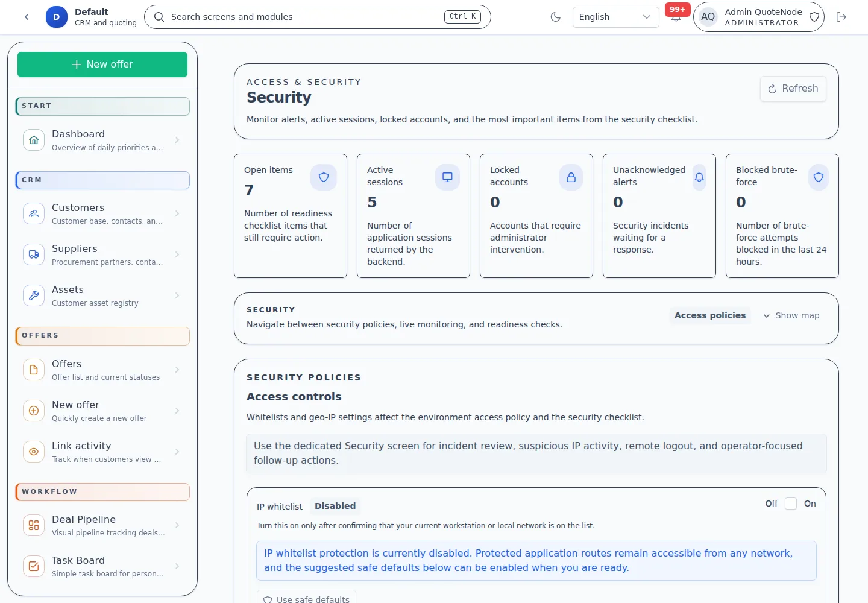This screenshot has height=603, width=868.
Task: Click the Customers people icon
Action: [34, 213]
